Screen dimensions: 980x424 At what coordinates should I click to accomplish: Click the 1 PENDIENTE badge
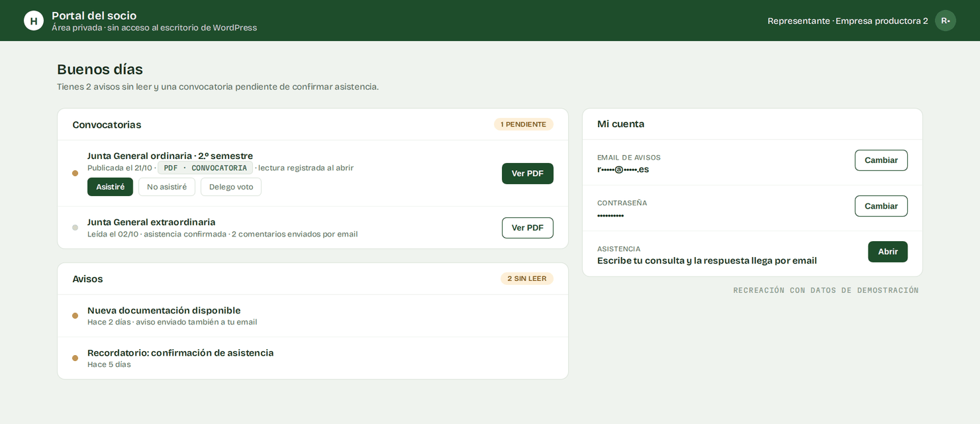(524, 125)
